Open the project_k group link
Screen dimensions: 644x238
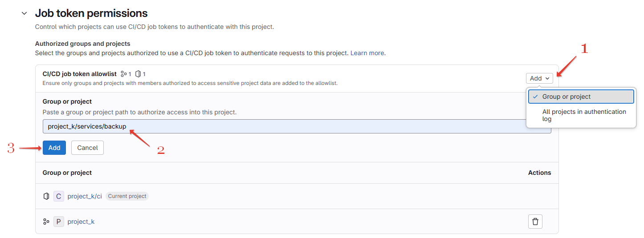tap(81, 222)
